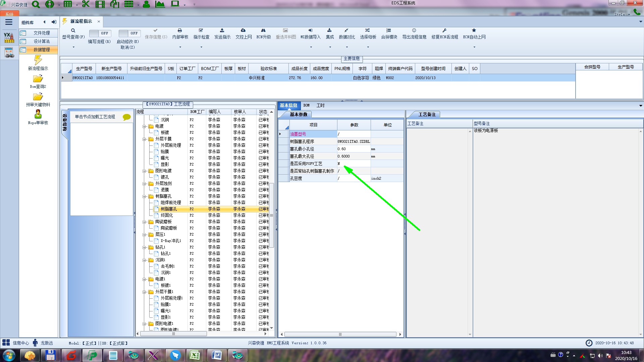This screenshot has height=362, width=644.
Task: Open the 新流程指示 lightning icon in sidebar
Action: [x=38, y=60]
